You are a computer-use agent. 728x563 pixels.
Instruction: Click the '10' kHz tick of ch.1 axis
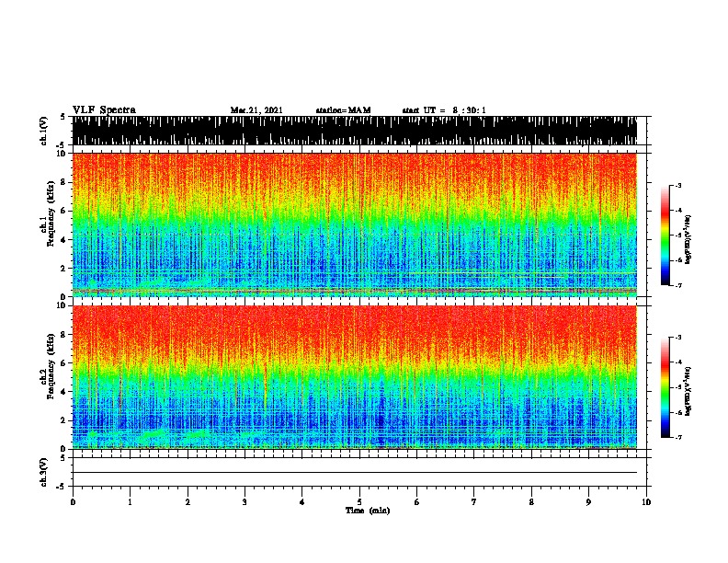point(63,154)
